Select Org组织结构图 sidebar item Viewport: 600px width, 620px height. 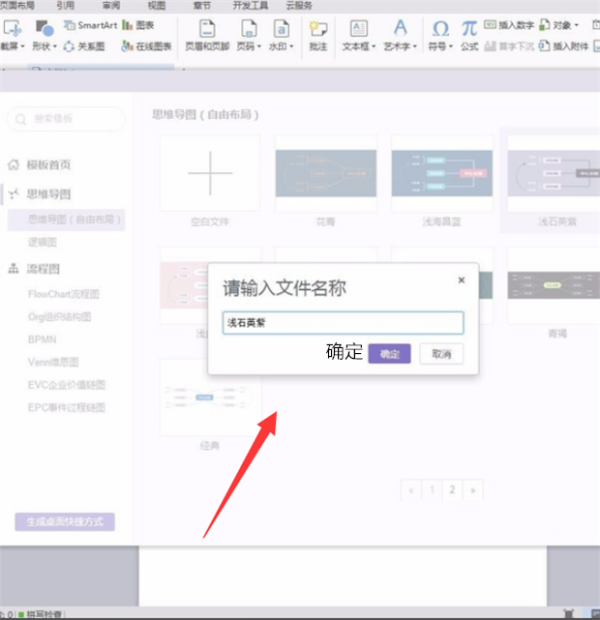click(x=59, y=317)
